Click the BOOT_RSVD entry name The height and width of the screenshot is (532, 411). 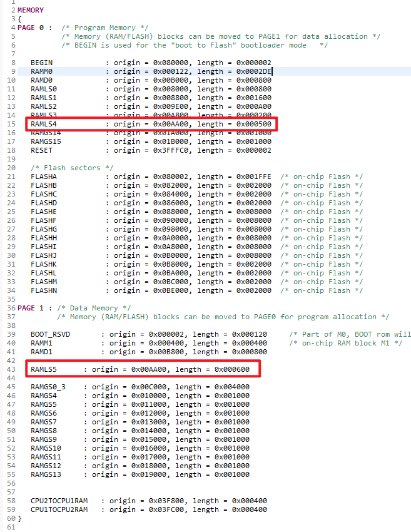click(x=50, y=335)
